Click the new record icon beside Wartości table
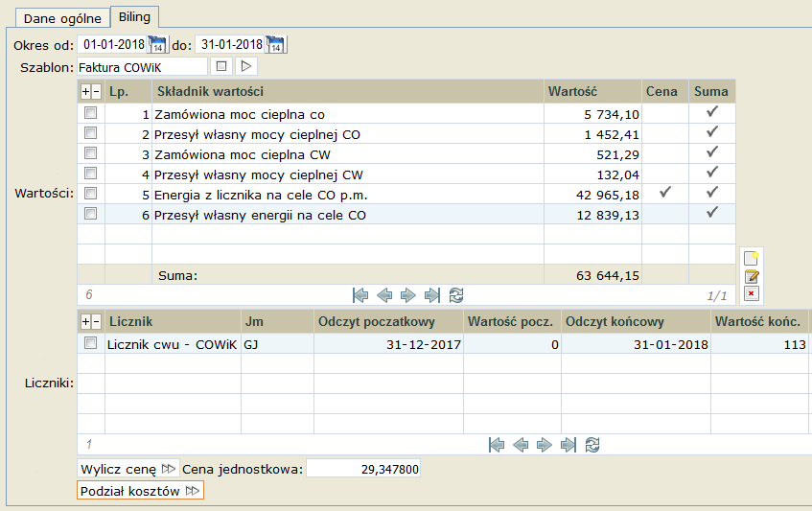The width and height of the screenshot is (812, 511). point(752,258)
